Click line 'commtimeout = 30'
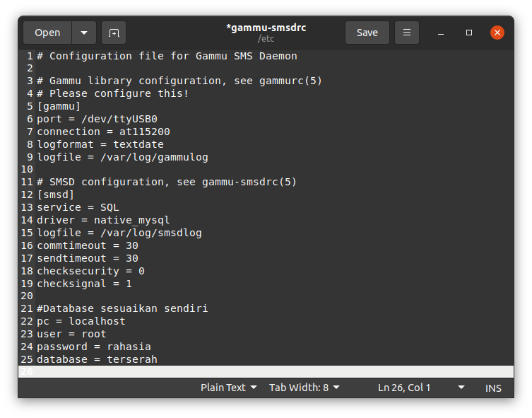 [88, 245]
